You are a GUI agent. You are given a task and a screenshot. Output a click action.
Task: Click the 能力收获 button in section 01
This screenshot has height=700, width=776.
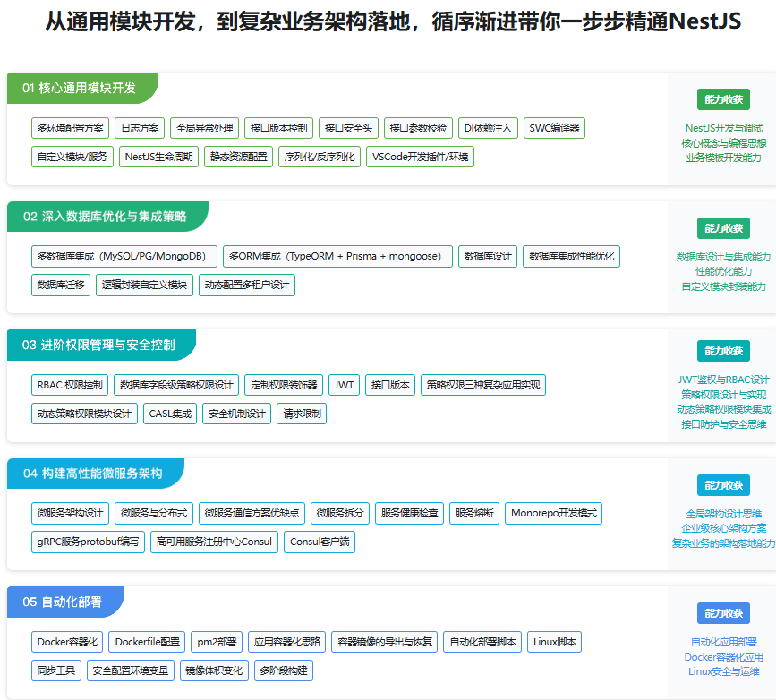pos(723,99)
